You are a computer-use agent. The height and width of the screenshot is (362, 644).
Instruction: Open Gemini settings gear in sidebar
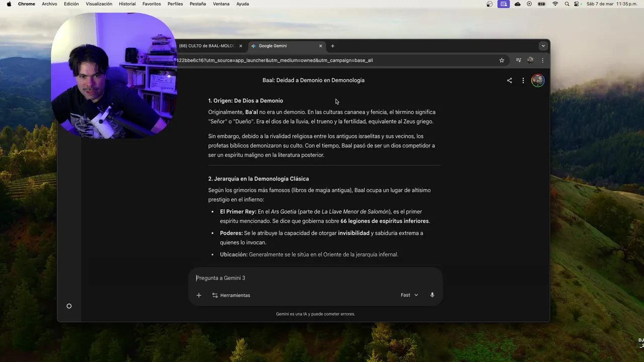[69, 306]
